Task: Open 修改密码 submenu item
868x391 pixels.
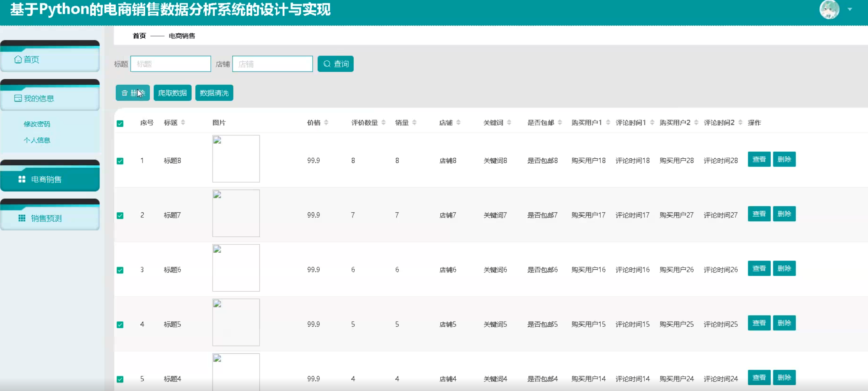Action: pos(37,124)
